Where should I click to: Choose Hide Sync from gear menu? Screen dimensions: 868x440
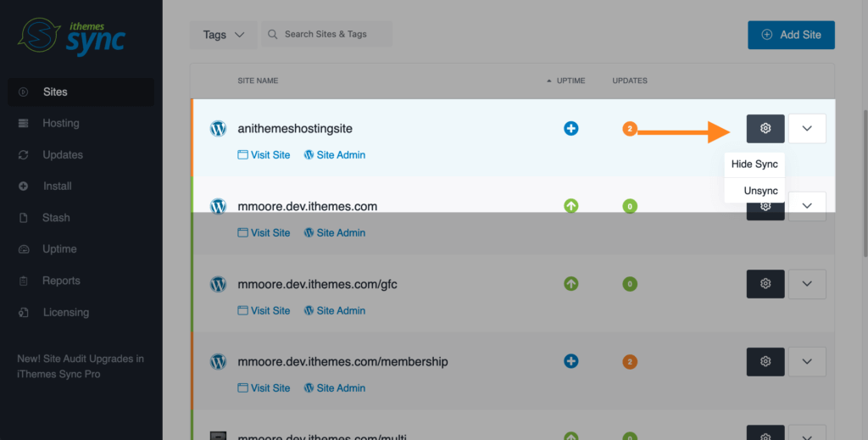point(754,164)
